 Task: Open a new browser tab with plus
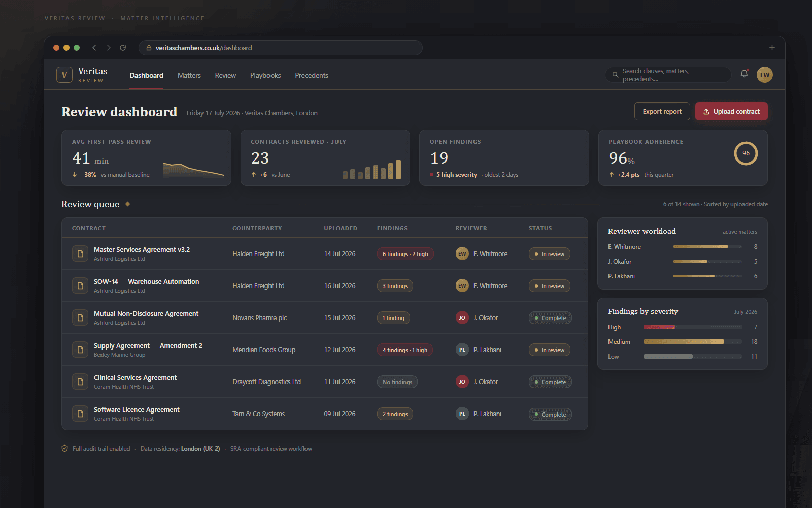772,48
